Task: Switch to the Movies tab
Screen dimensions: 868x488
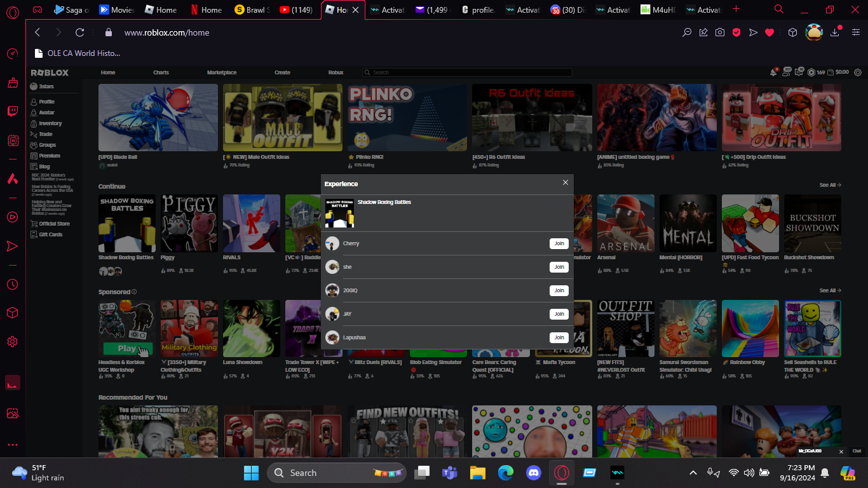Action: point(116,10)
